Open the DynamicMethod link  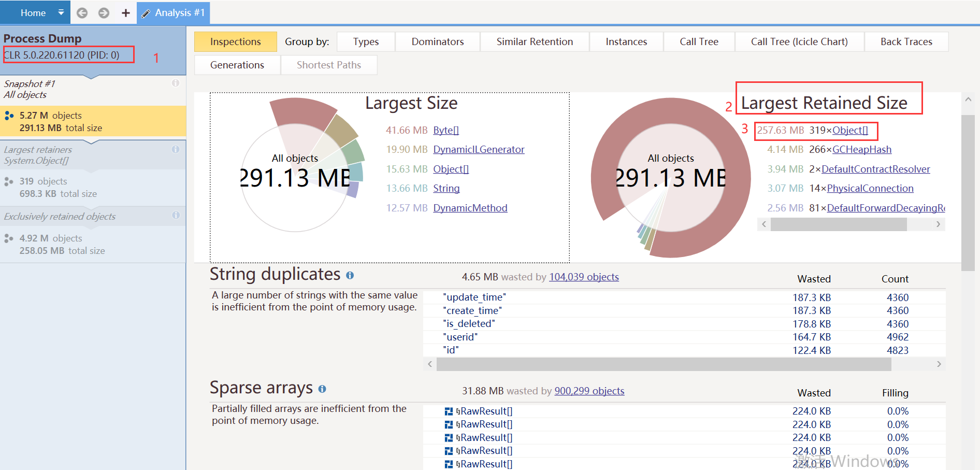470,208
